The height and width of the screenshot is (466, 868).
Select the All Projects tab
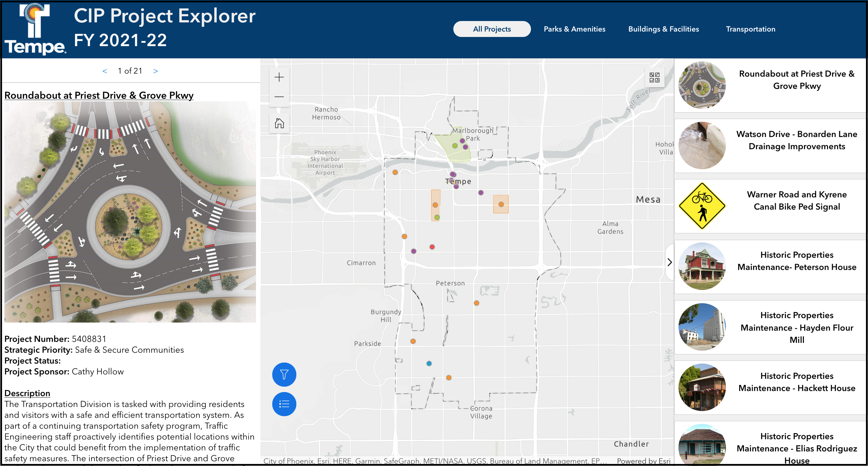(x=492, y=29)
